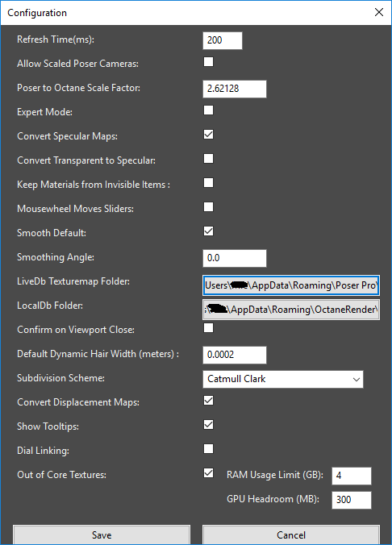Open Subdivision Scheme Catmull Clark dropdown
This screenshot has height=545, width=392.
point(283,379)
